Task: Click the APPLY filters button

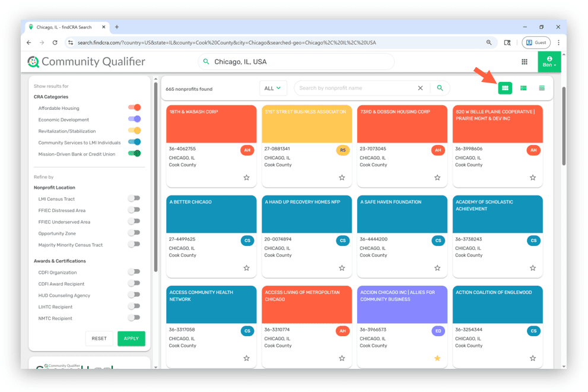Action: pos(131,339)
